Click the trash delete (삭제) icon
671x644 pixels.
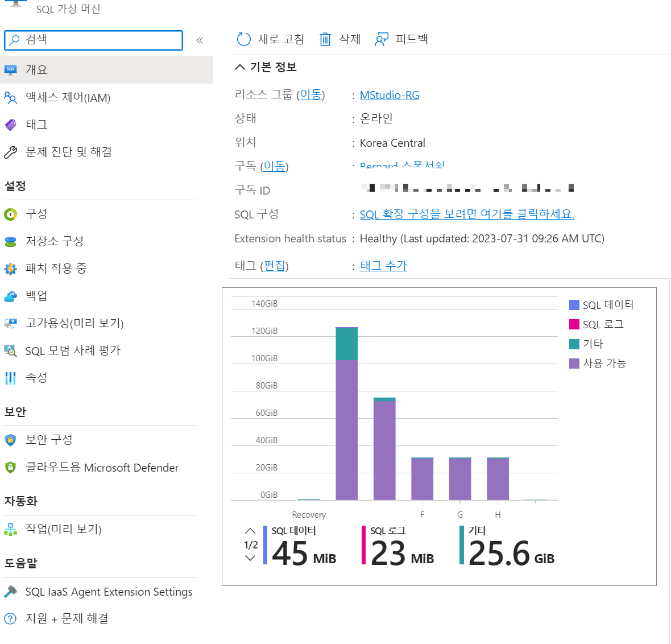pos(325,39)
